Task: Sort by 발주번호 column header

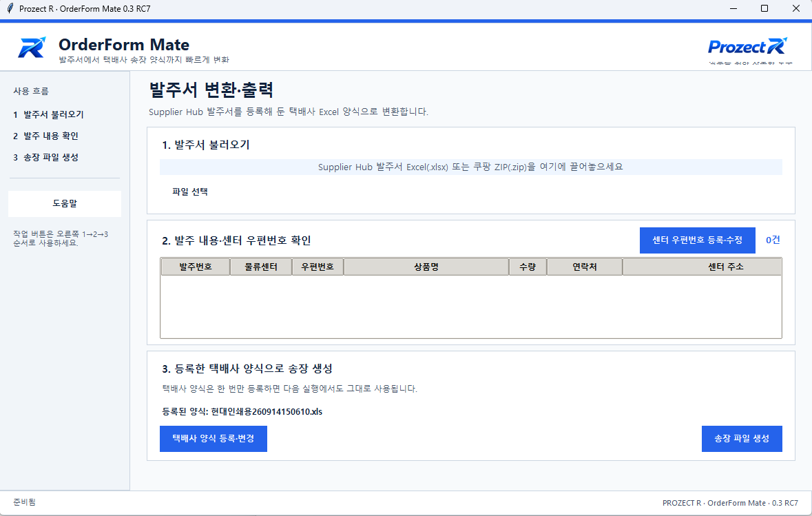Action: pyautogui.click(x=196, y=267)
